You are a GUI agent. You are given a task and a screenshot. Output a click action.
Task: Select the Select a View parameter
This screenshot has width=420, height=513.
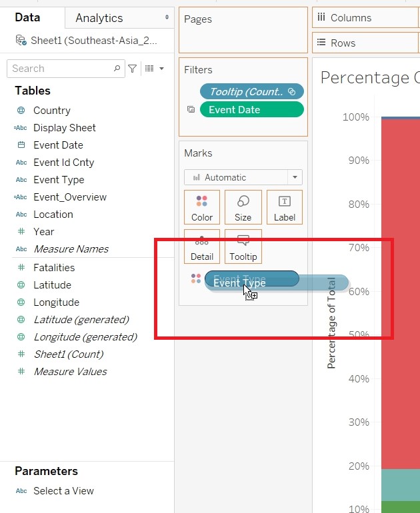tap(63, 491)
